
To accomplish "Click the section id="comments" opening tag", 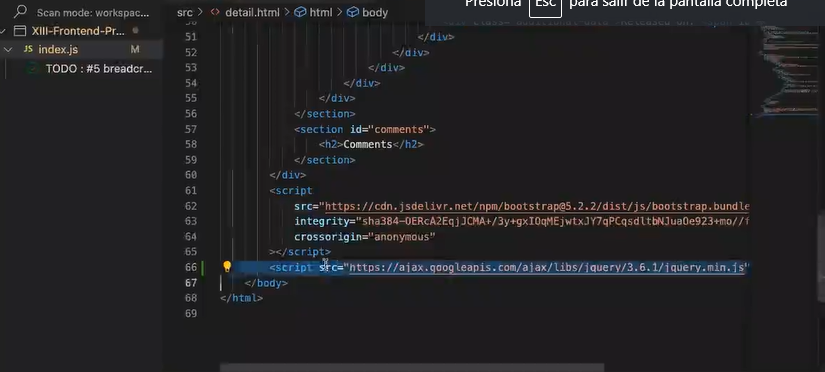I will (365, 129).
